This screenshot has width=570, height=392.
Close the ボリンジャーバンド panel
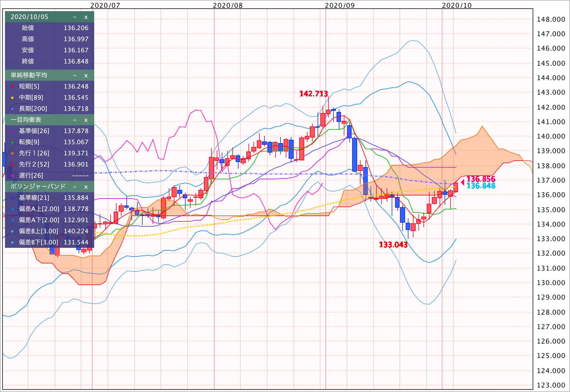click(x=86, y=187)
